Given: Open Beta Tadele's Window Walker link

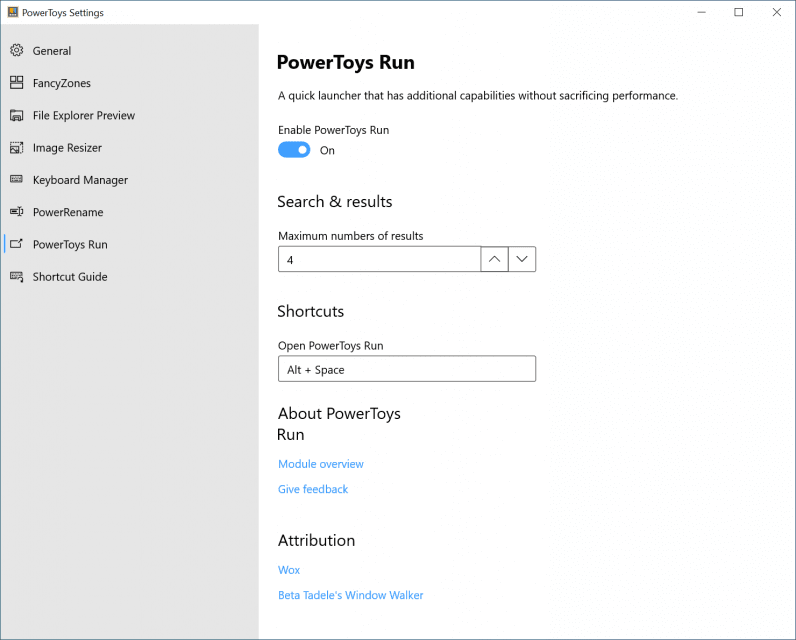Looking at the screenshot, I should pyautogui.click(x=350, y=595).
